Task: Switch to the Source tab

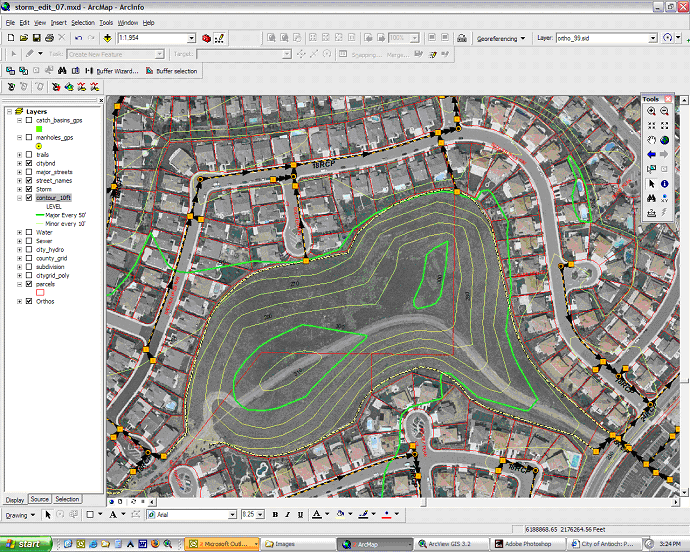Action: click(x=39, y=499)
